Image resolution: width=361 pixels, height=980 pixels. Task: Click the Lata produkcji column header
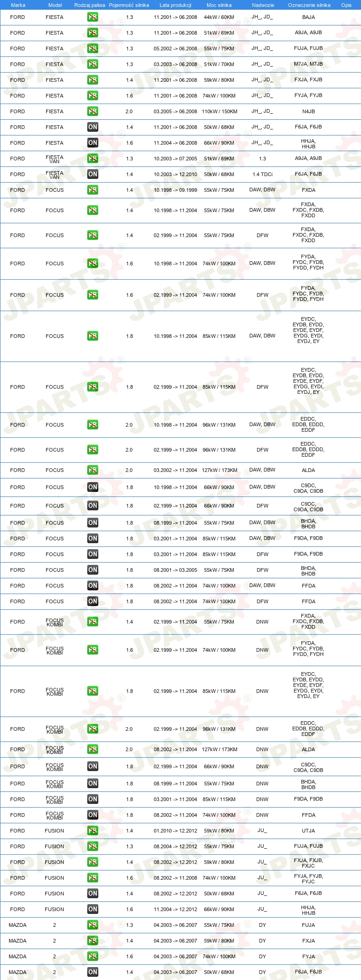pyautogui.click(x=175, y=5)
